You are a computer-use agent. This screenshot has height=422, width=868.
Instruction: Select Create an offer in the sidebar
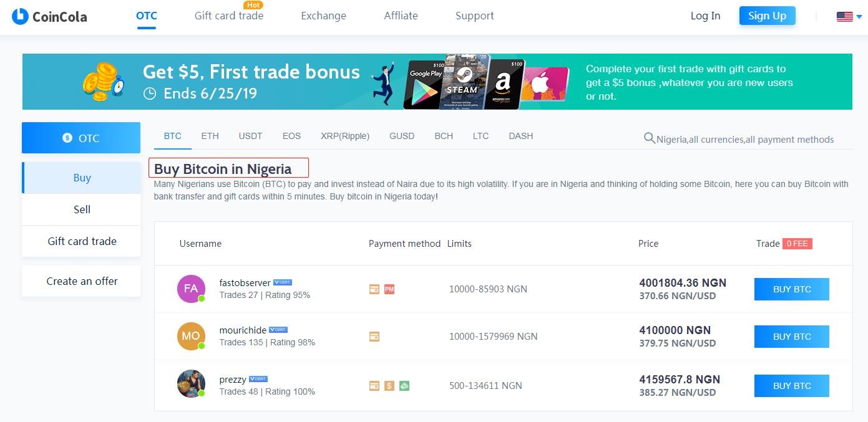(x=82, y=281)
